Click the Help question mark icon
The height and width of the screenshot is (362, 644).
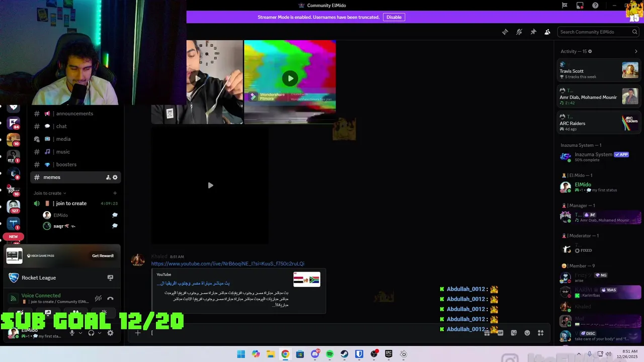(595, 6)
